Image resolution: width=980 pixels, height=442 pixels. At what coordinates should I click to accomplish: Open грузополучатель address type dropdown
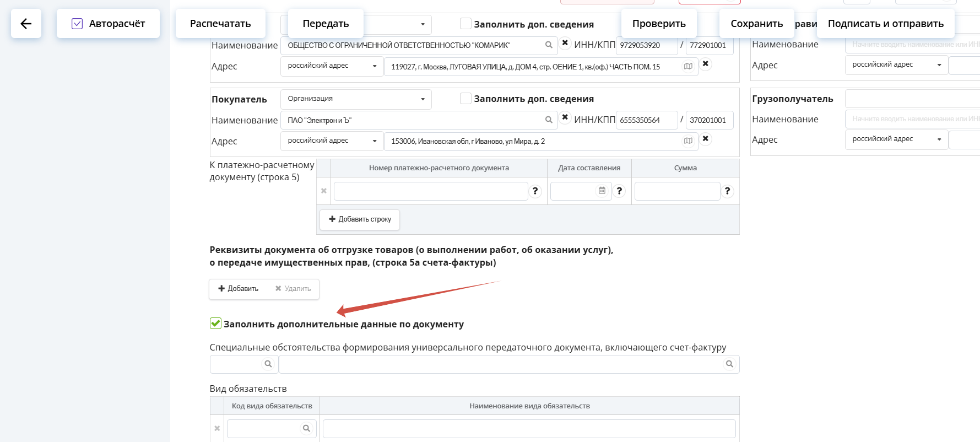coord(896,139)
